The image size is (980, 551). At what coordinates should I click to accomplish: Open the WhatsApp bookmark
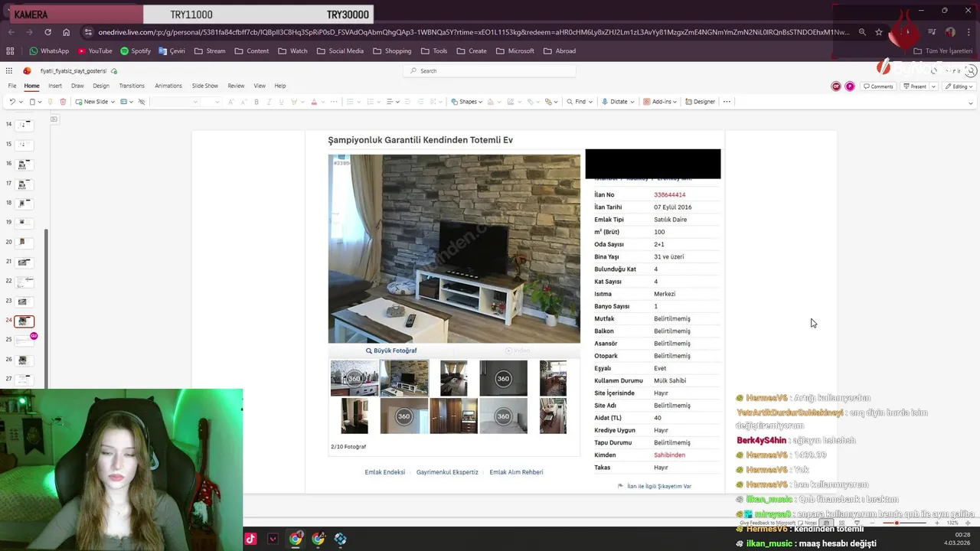pyautogui.click(x=49, y=51)
